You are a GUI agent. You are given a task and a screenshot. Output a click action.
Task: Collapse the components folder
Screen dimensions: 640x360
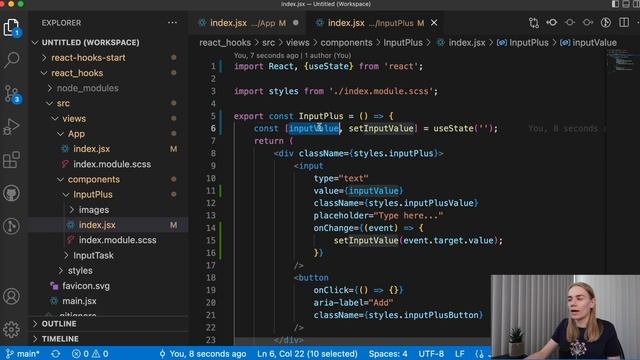93,179
